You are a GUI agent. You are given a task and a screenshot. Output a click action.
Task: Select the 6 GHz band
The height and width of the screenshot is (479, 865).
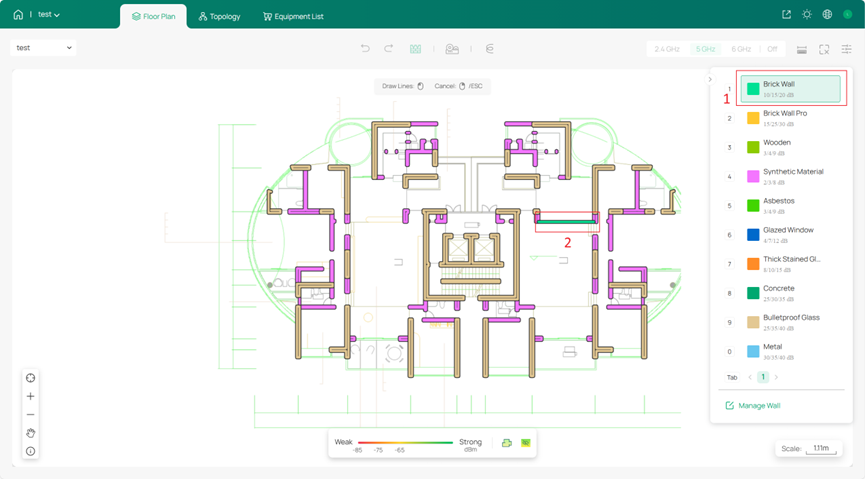click(x=741, y=49)
